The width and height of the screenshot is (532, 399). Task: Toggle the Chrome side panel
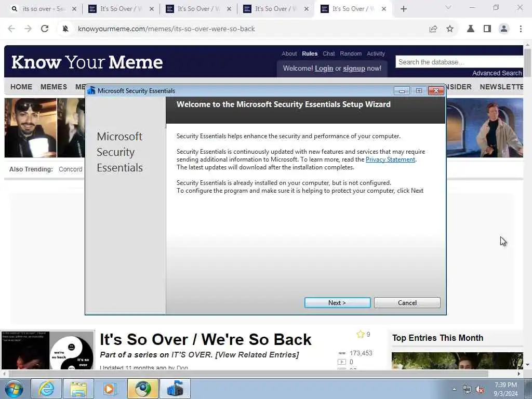coord(487,29)
